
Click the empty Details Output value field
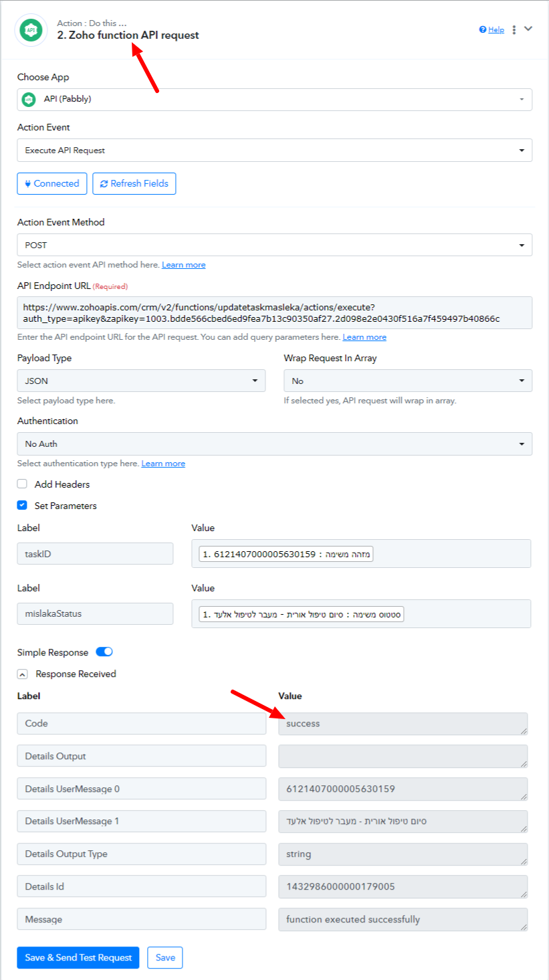pyautogui.click(x=403, y=756)
